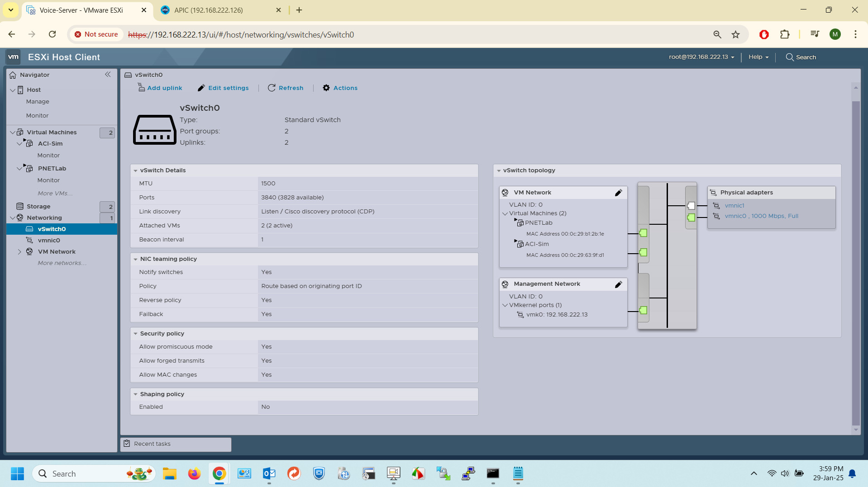This screenshot has height=487, width=868.
Task: Show hidden system tray icons
Action: [x=754, y=473]
